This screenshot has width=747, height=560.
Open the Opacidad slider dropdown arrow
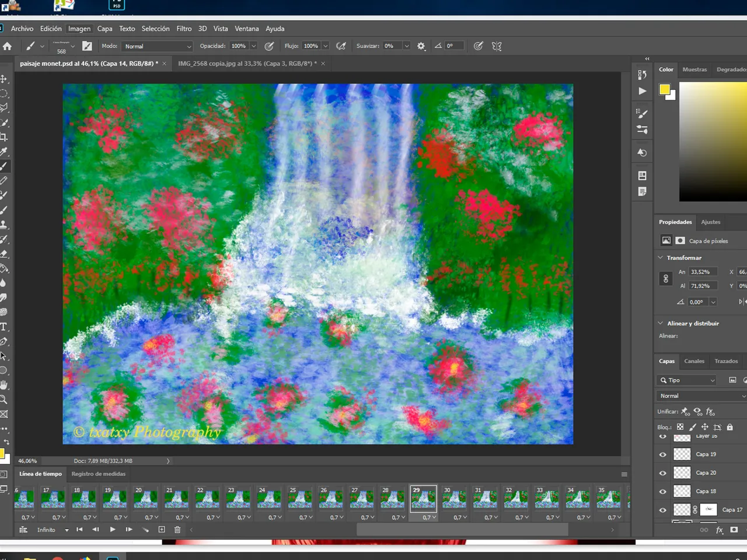coord(254,46)
